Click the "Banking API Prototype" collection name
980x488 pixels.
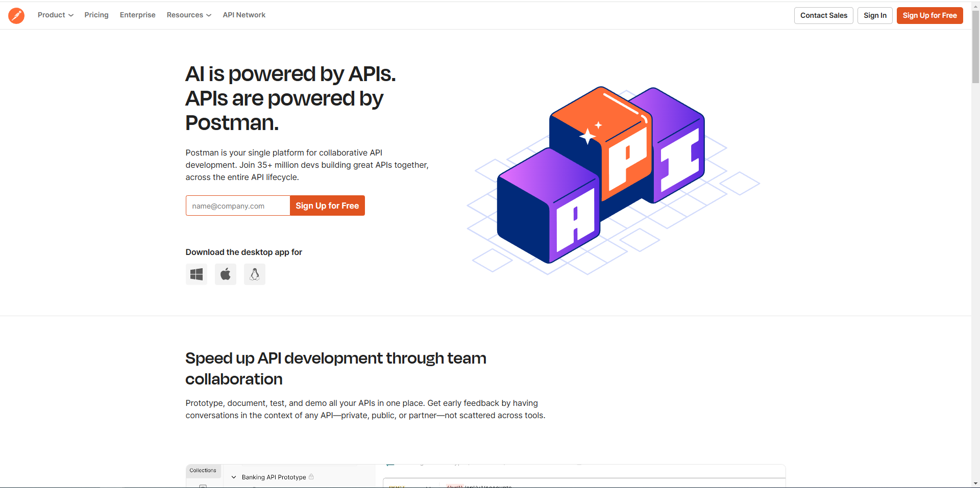point(274,477)
